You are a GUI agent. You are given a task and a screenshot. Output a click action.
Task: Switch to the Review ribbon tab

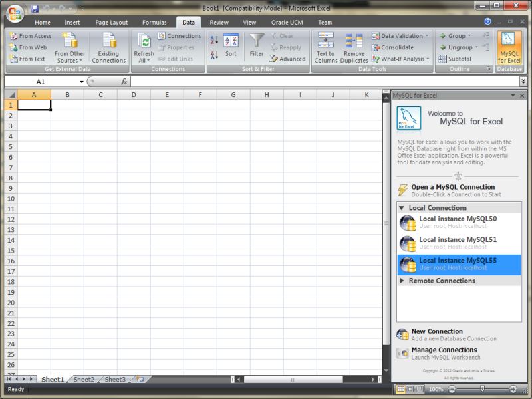tap(219, 22)
